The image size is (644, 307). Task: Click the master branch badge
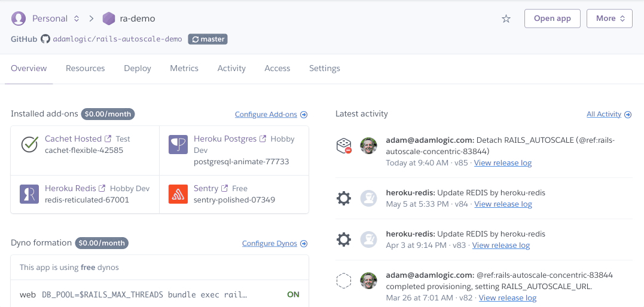pyautogui.click(x=207, y=39)
